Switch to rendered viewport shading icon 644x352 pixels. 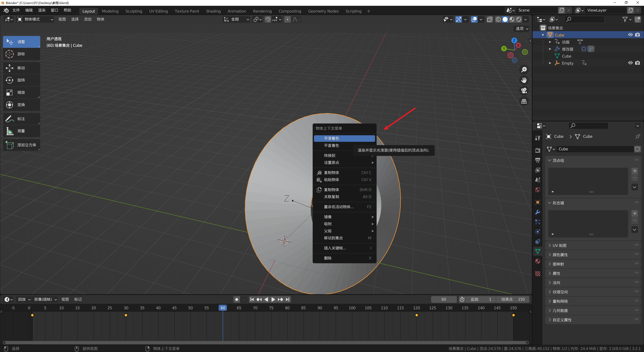click(519, 19)
